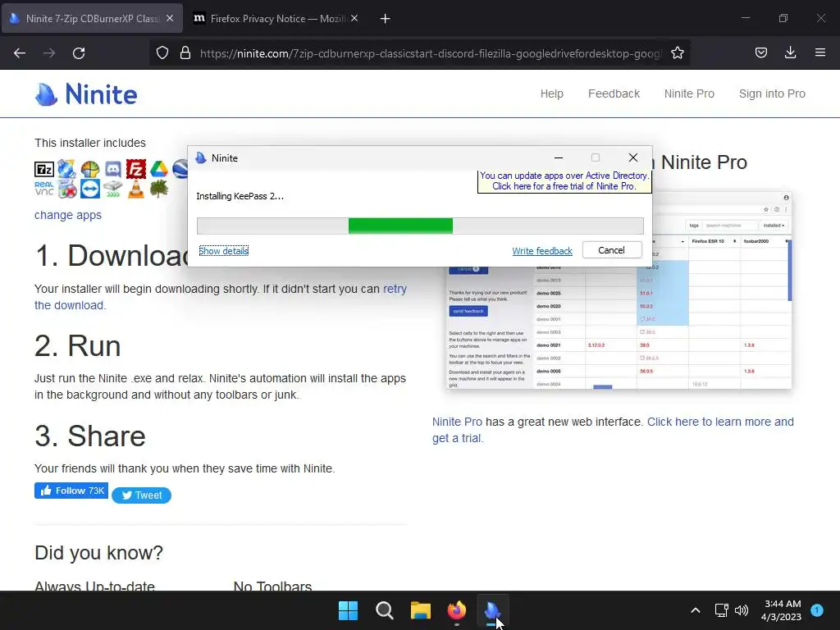Click the change apps link
The image size is (840, 630).
[x=68, y=215]
